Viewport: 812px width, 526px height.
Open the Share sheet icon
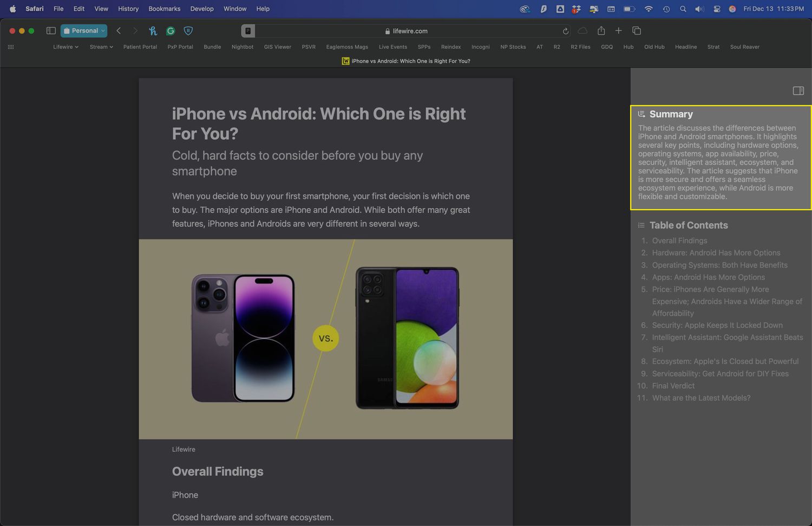601,31
